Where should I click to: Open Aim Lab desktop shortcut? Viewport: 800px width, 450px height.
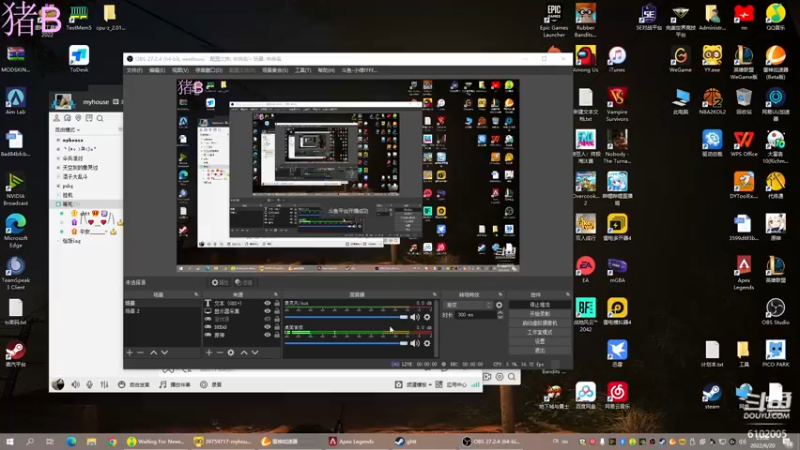(x=15, y=102)
